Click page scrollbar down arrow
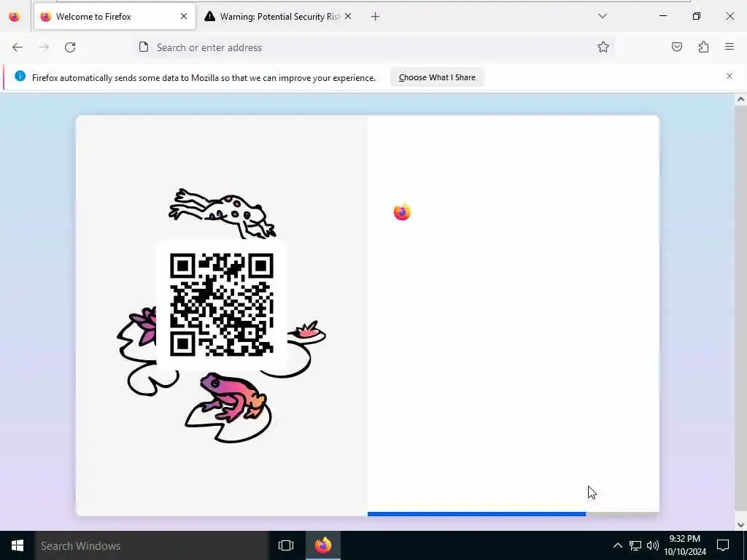The image size is (747, 560). [x=740, y=525]
